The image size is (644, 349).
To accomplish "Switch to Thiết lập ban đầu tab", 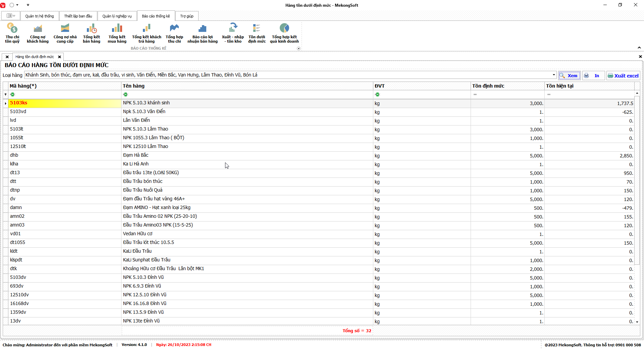I will (78, 16).
